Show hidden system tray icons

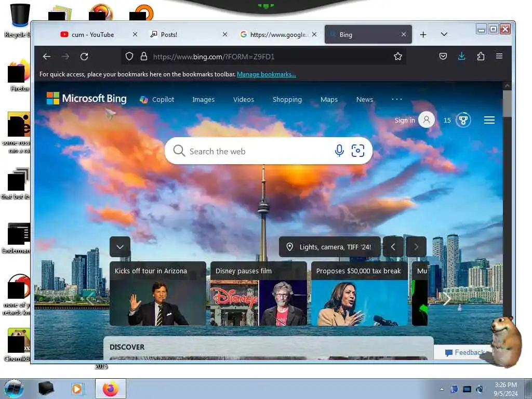[x=442, y=389]
